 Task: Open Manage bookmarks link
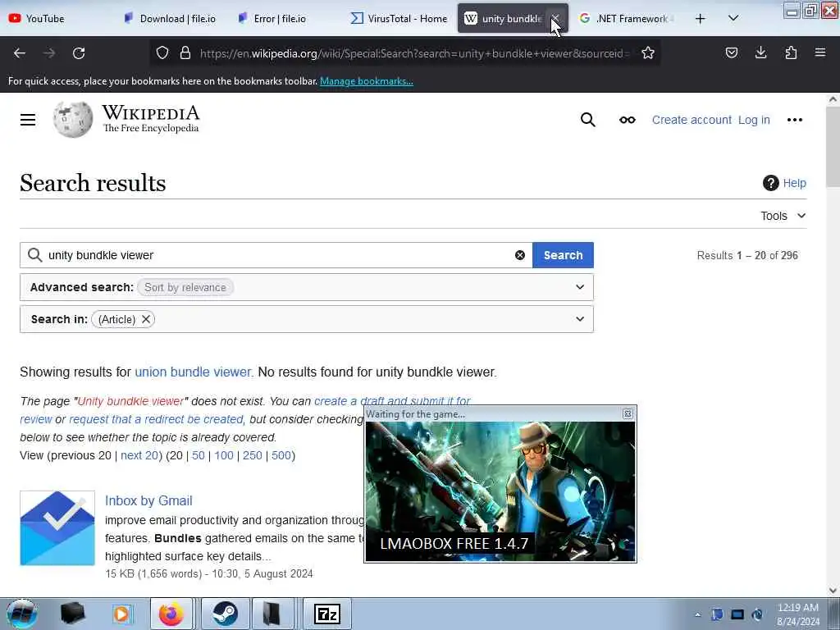coord(367,81)
